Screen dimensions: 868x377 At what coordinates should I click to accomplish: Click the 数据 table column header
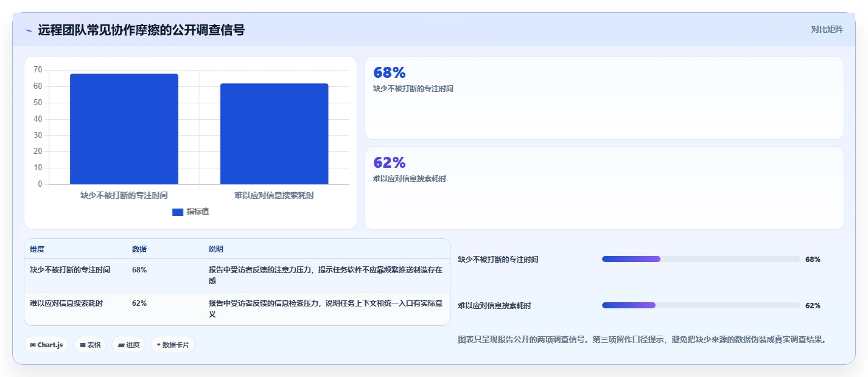click(x=139, y=249)
